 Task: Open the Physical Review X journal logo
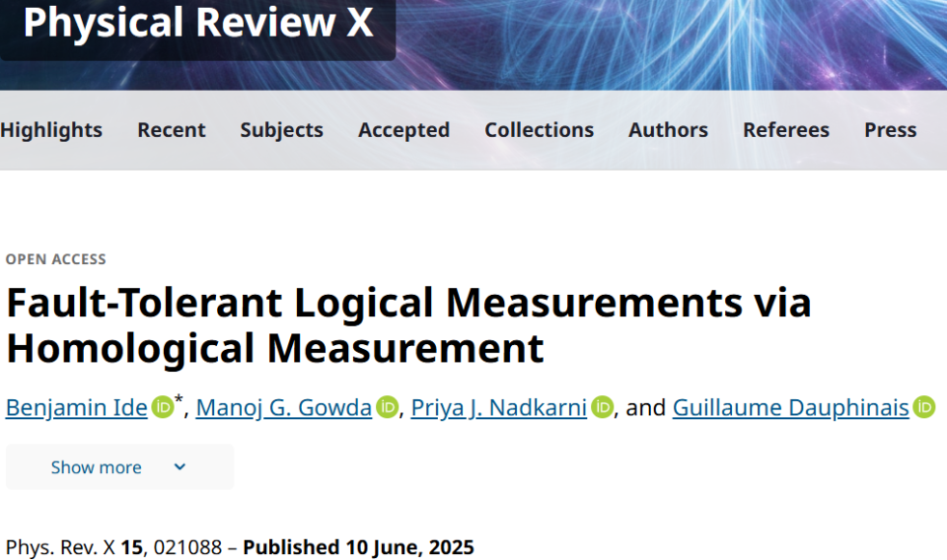(198, 23)
